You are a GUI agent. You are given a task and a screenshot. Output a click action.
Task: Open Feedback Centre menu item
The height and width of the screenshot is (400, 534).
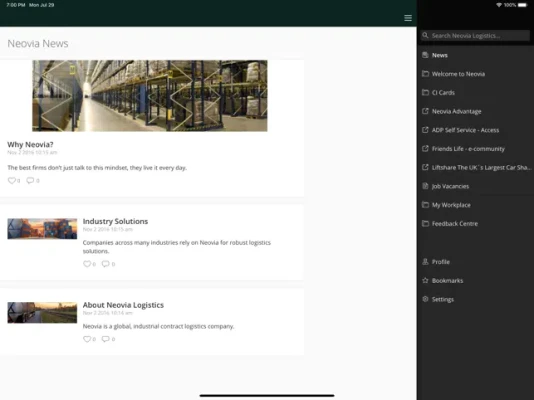[455, 224]
